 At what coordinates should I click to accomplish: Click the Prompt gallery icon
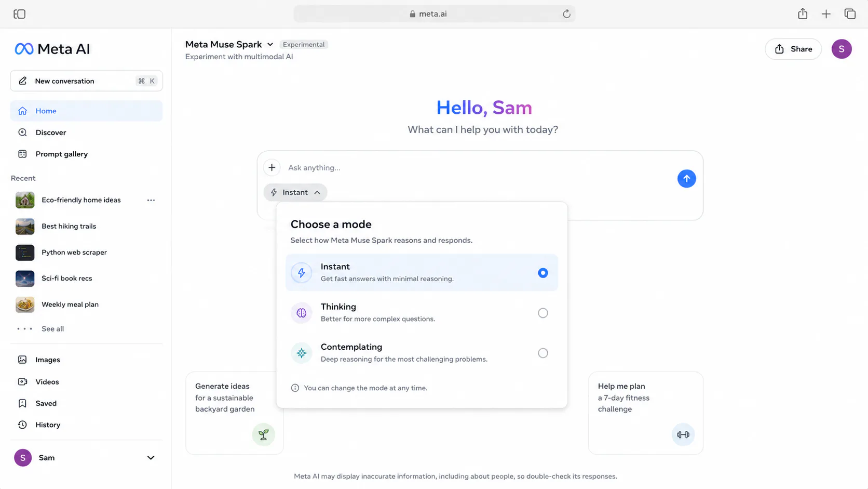point(22,154)
